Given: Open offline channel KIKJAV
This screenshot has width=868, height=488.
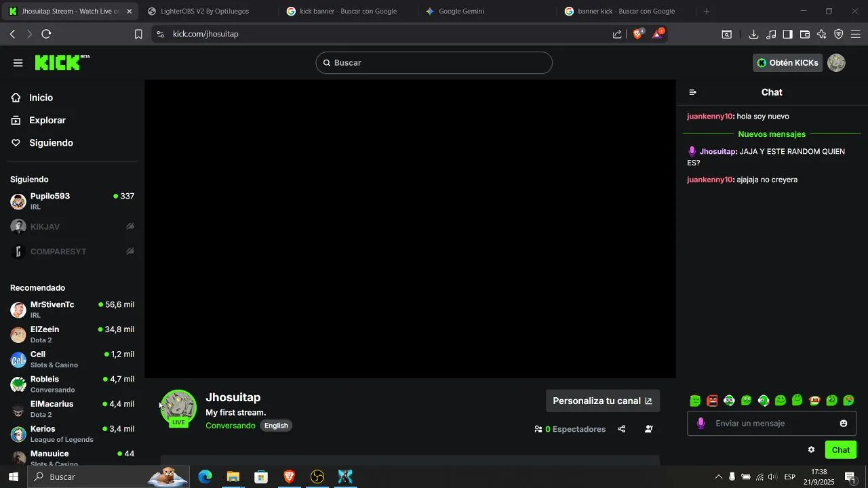Looking at the screenshot, I should pyautogui.click(x=73, y=226).
